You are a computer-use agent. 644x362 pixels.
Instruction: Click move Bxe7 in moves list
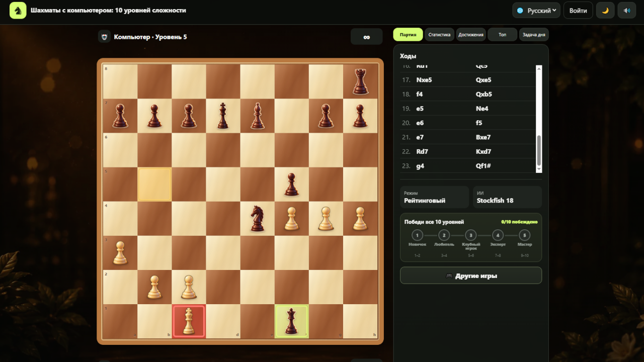pyautogui.click(x=483, y=137)
